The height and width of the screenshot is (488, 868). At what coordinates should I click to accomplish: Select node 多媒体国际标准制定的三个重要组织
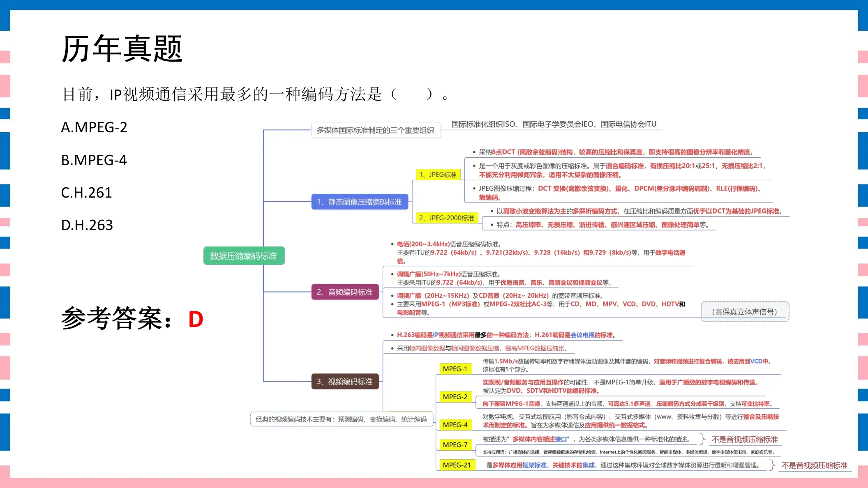pyautogui.click(x=375, y=130)
